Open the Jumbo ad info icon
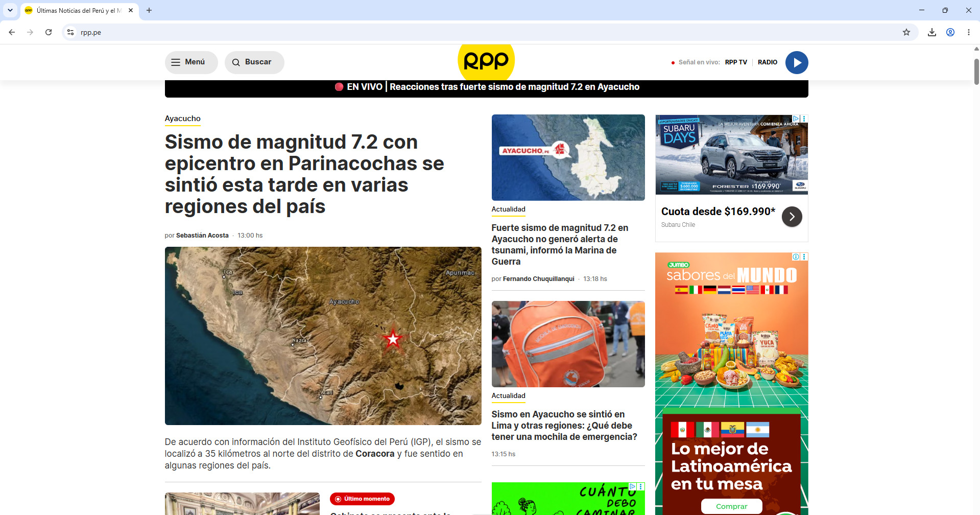The width and height of the screenshot is (980, 515). [796, 256]
